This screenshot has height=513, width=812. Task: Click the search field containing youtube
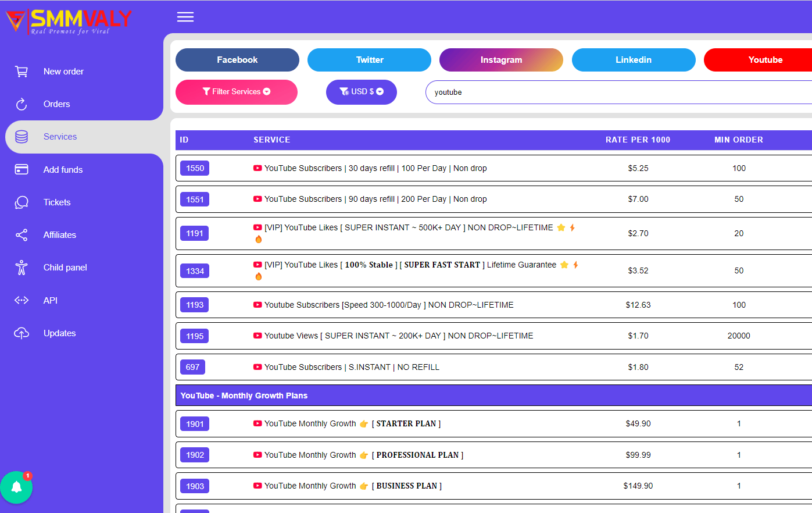[x=616, y=92]
